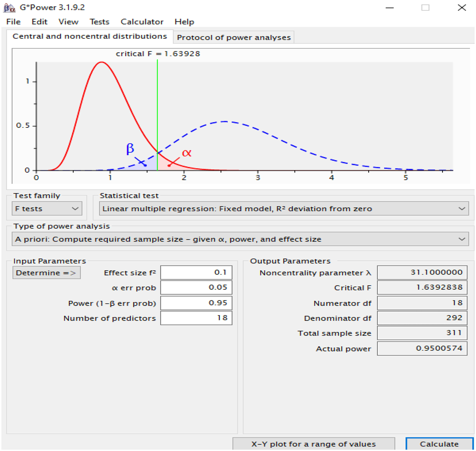476x451 pixels.
Task: Select Central and noncentral distributions tab
Action: [x=90, y=36]
